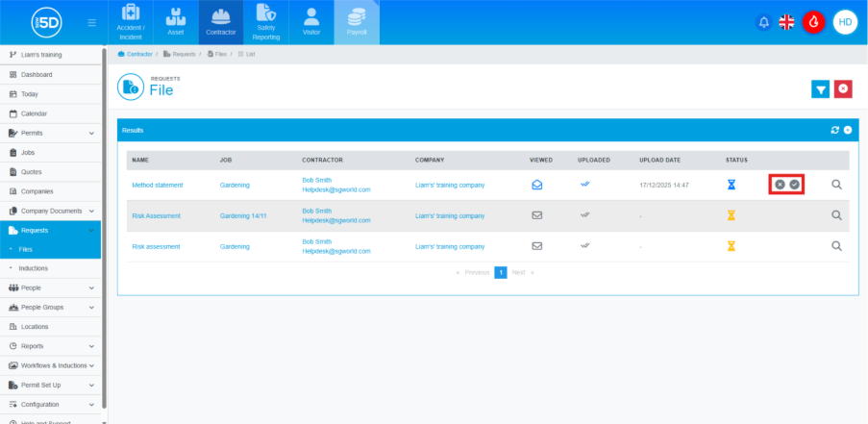Image resolution: width=868 pixels, height=424 pixels.
Task: Collapse the Requests sidebar section
Action: pyautogui.click(x=91, y=231)
